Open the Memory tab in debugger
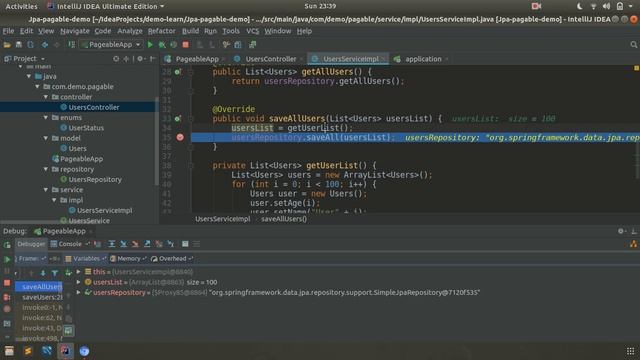 coord(129,258)
